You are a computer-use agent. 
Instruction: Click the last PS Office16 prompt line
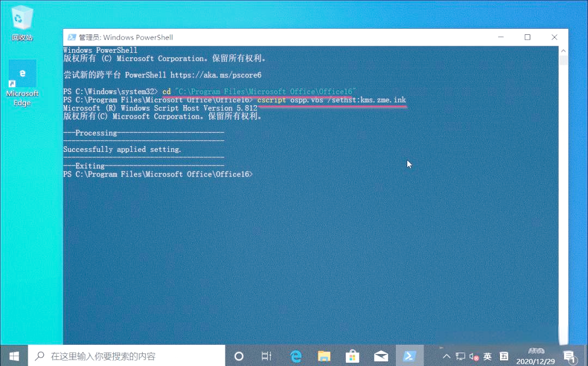pyautogui.click(x=158, y=174)
